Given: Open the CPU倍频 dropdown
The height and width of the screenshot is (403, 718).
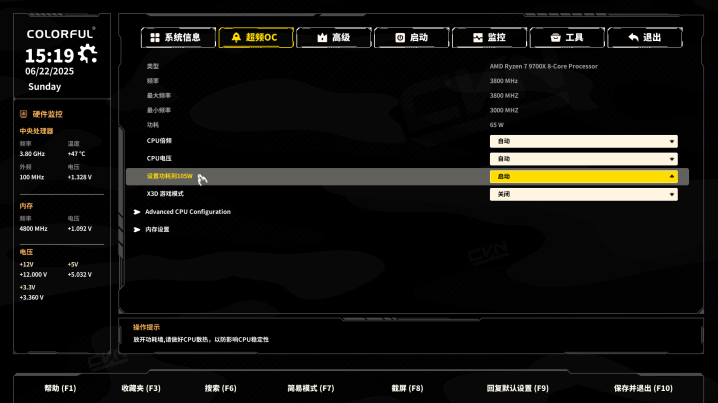Looking at the screenshot, I should [x=583, y=141].
